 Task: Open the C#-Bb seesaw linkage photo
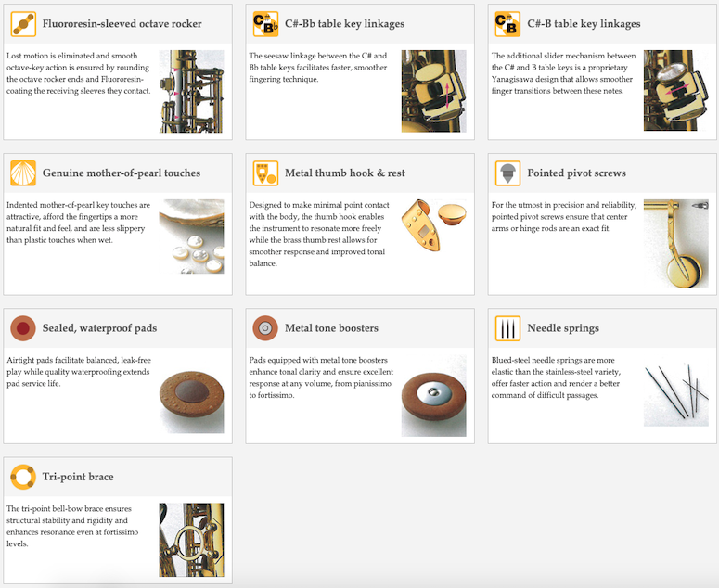[434, 91]
